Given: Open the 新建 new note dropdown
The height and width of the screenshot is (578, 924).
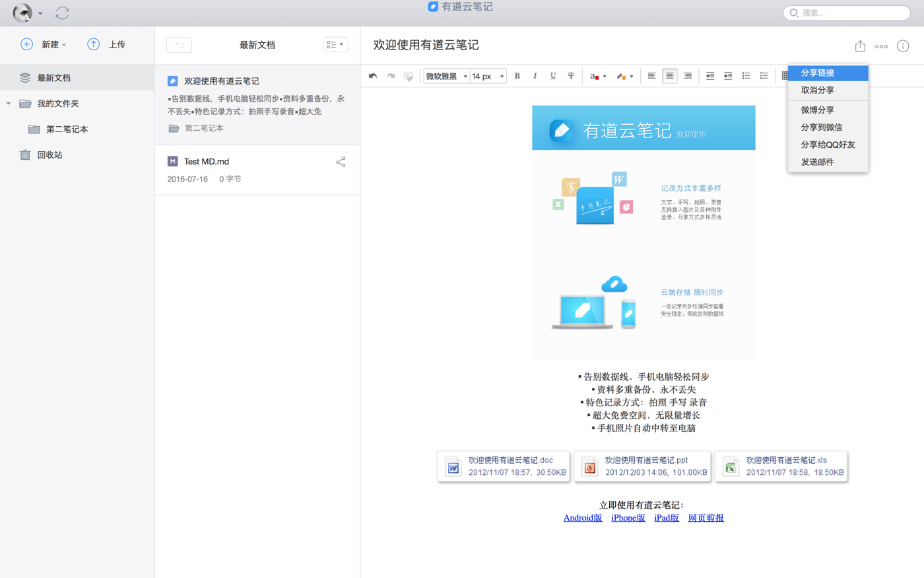Looking at the screenshot, I should pos(44,44).
